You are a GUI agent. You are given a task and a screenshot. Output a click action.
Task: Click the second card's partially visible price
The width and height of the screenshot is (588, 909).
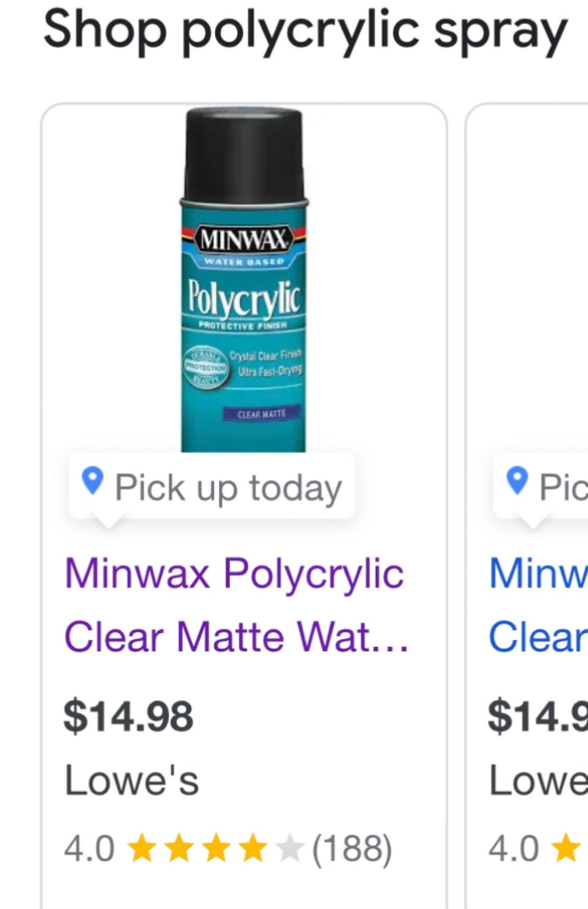coord(538,716)
